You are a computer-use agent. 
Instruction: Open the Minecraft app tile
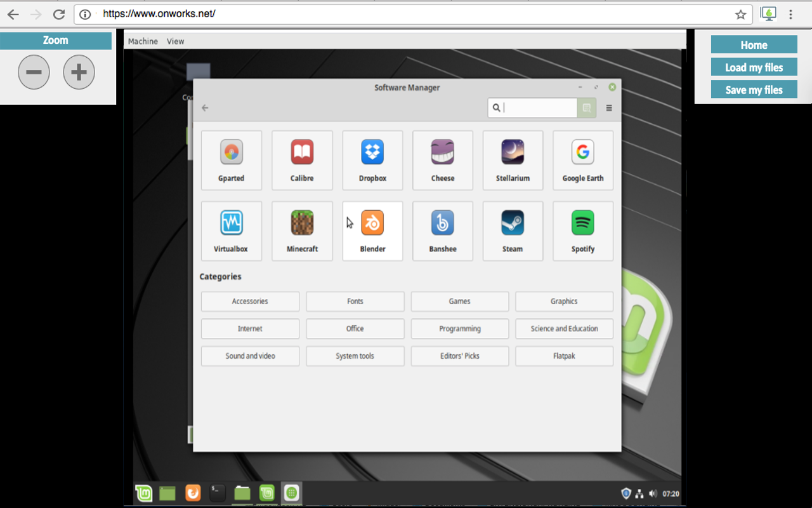302,231
